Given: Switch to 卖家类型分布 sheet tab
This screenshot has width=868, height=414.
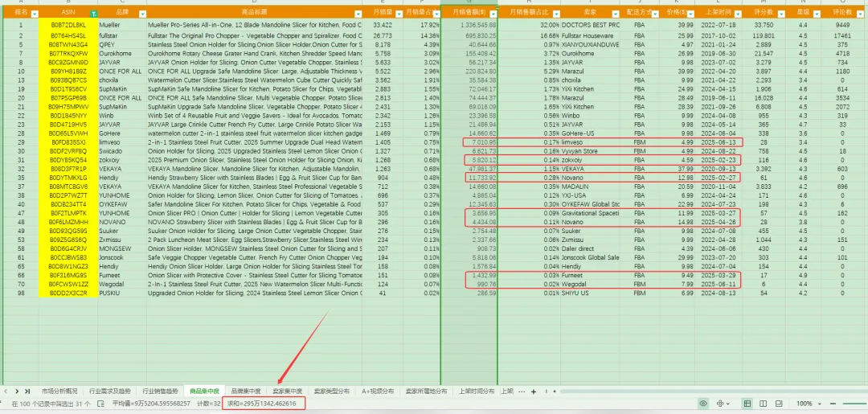Looking at the screenshot, I should (332, 391).
